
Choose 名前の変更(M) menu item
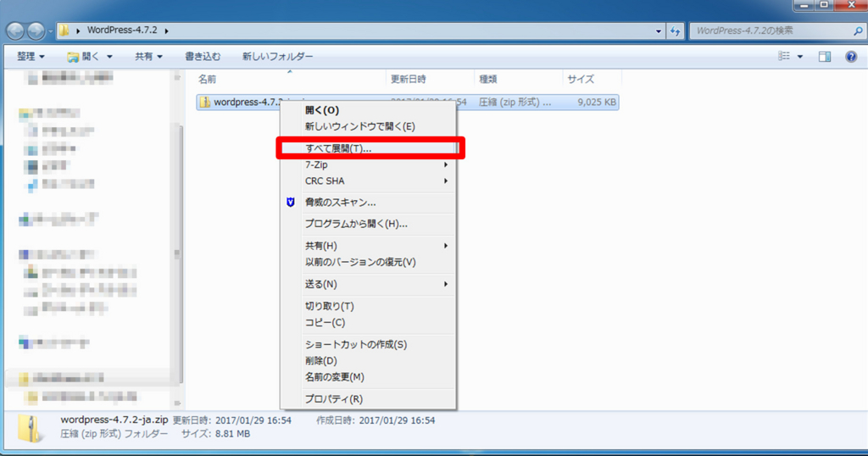coord(368,377)
